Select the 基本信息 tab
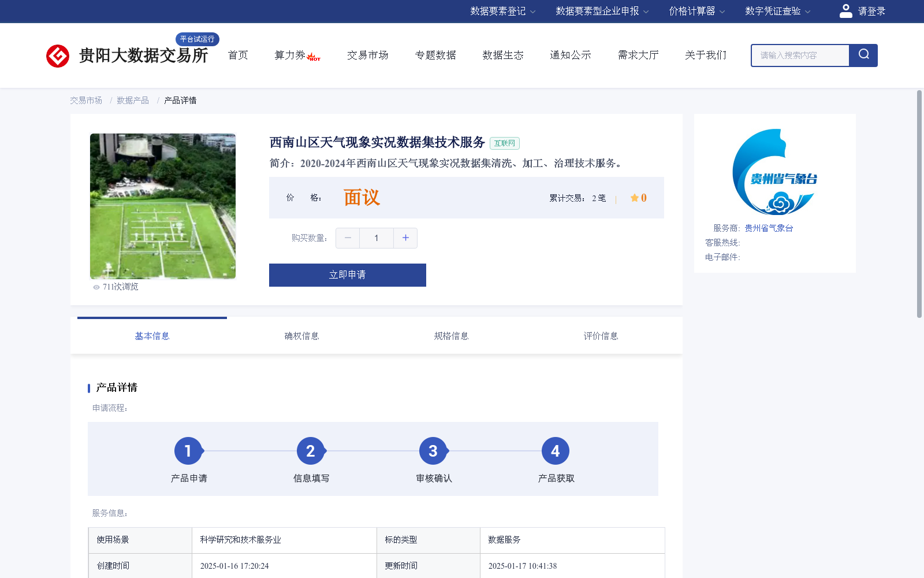The height and width of the screenshot is (578, 924). (152, 336)
